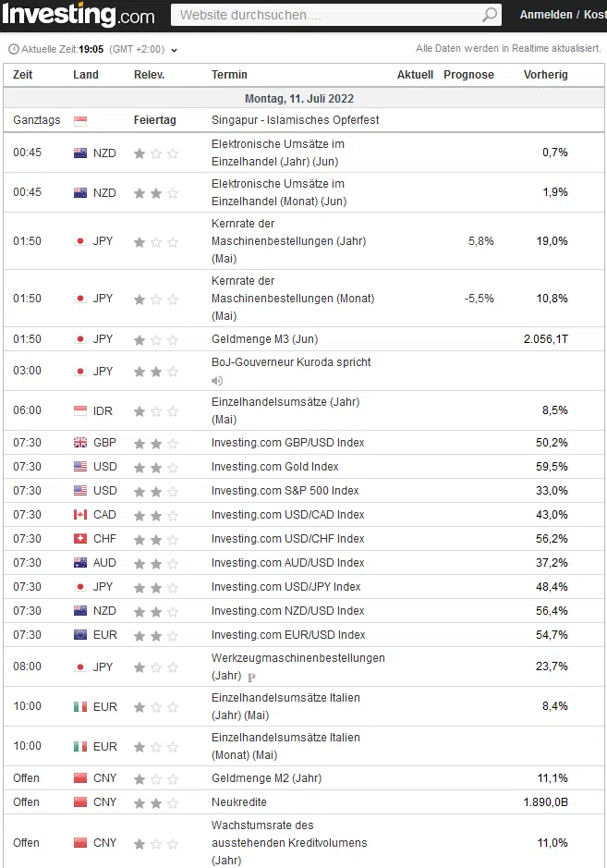This screenshot has height=868, width=607.
Task: Open Einzelhandelsumsätze (Jahr) (Mai) IDR event
Action: (x=285, y=410)
